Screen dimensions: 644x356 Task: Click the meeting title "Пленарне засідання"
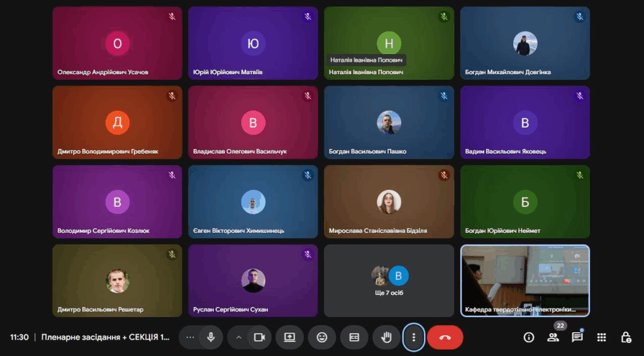pyautogui.click(x=105, y=337)
